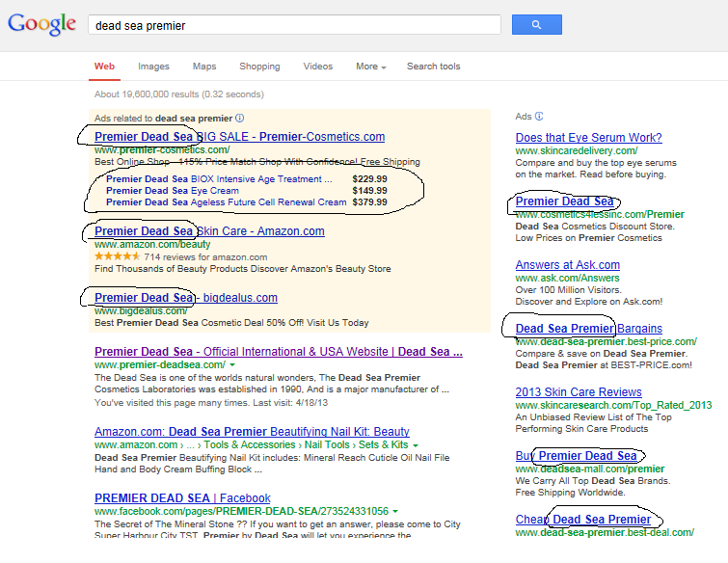The height and width of the screenshot is (563, 728).
Task: Click '714 reviews for amazon.com' text
Action: [205, 257]
